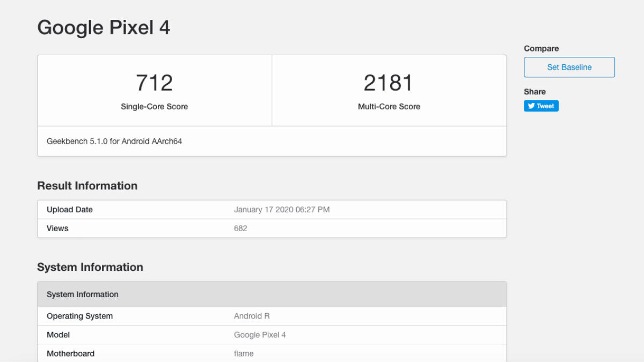644x362 pixels.
Task: Click the Compare sidebar heading
Action: click(x=541, y=48)
